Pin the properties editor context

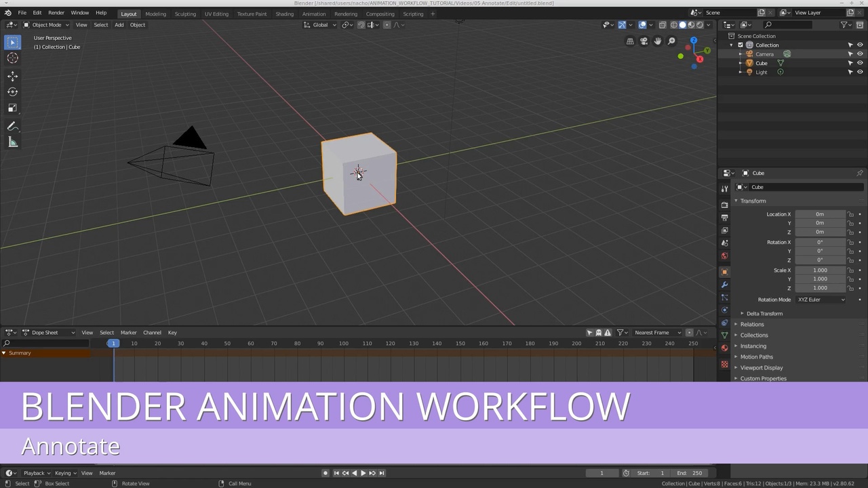[x=859, y=173]
